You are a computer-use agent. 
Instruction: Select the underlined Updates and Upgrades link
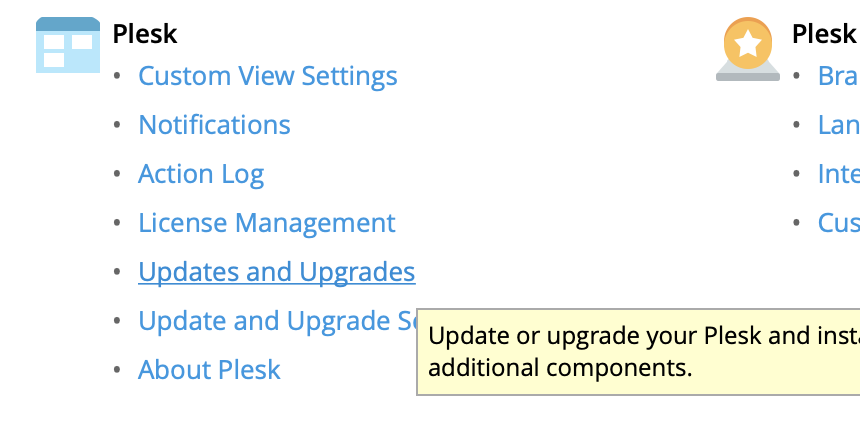tap(276, 272)
